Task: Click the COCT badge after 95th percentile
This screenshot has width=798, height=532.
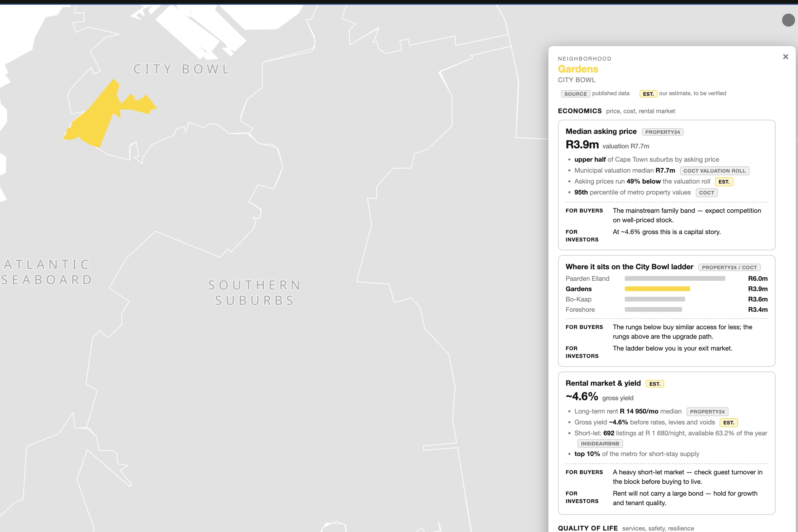Action: click(706, 193)
